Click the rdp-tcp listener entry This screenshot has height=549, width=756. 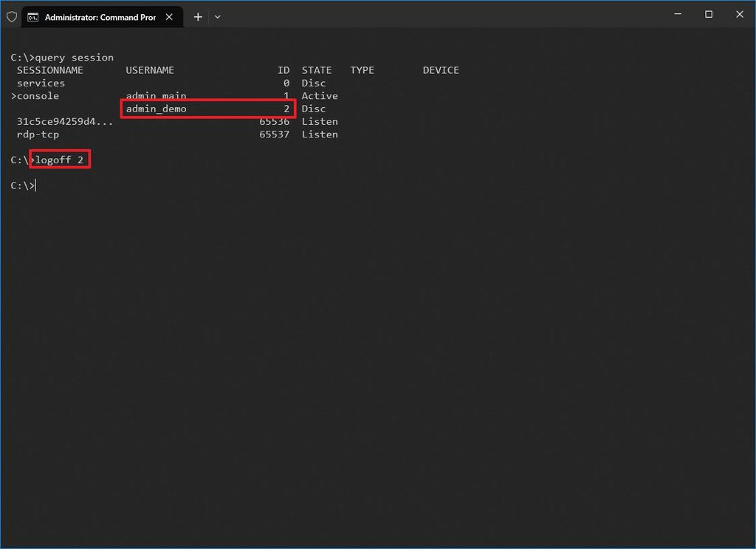coord(38,134)
